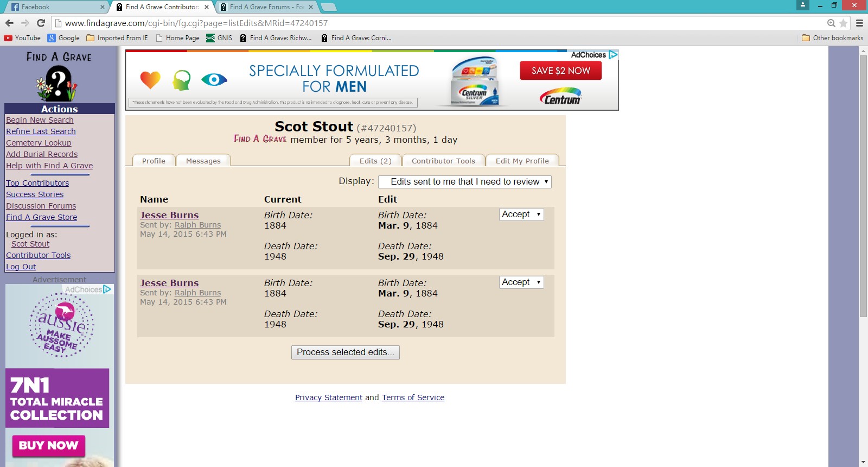This screenshot has height=467, width=868.
Task: Click the browser back arrow
Action: pos(9,23)
